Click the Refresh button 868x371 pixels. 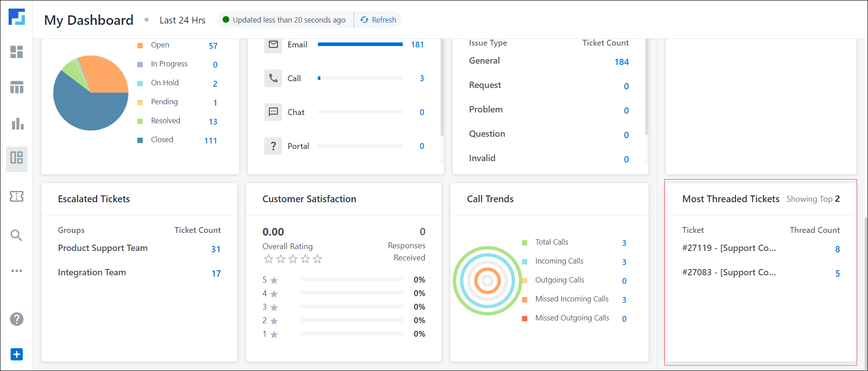click(378, 20)
